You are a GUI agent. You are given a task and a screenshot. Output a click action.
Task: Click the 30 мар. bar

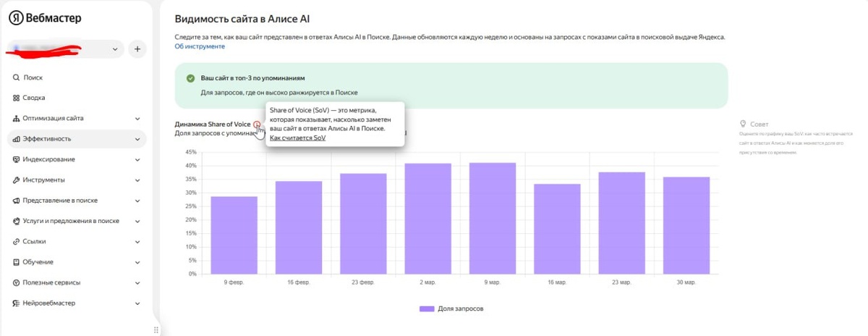[686, 226]
